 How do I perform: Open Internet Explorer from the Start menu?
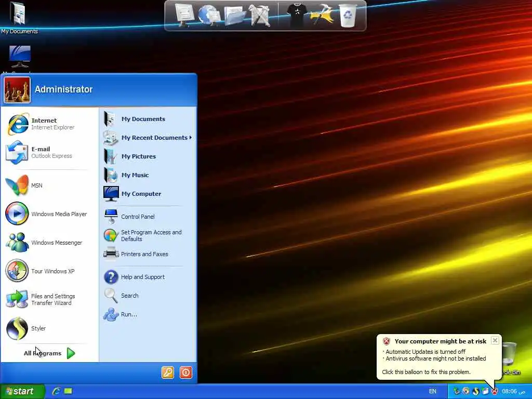(50, 124)
